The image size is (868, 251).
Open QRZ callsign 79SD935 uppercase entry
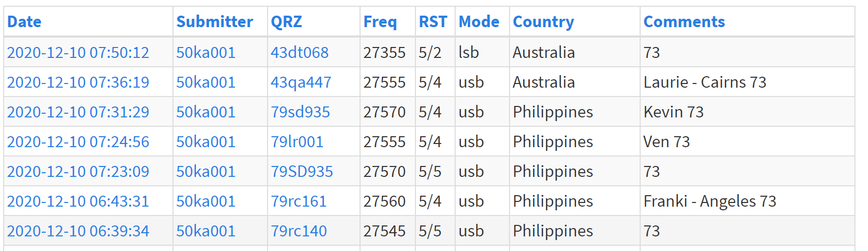(302, 171)
